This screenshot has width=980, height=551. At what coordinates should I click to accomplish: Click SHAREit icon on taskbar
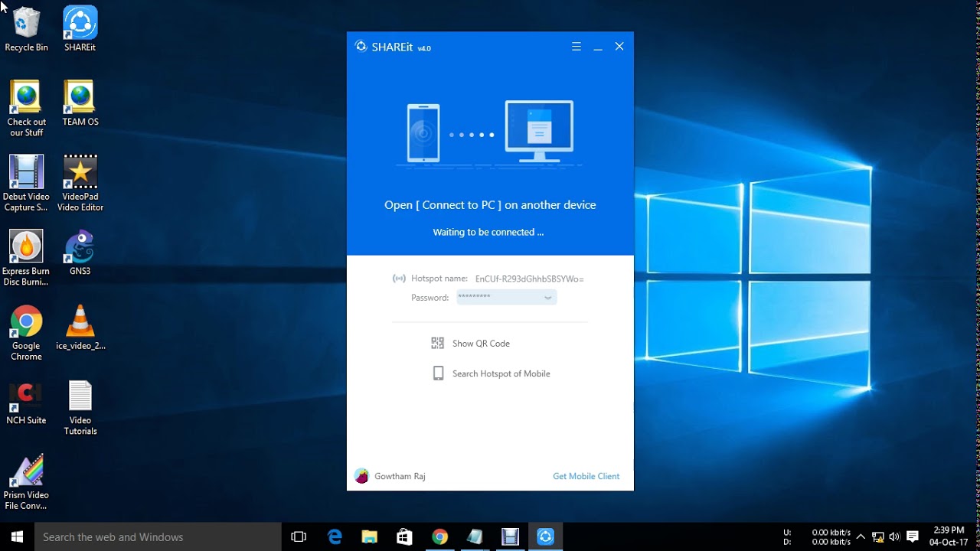click(545, 537)
